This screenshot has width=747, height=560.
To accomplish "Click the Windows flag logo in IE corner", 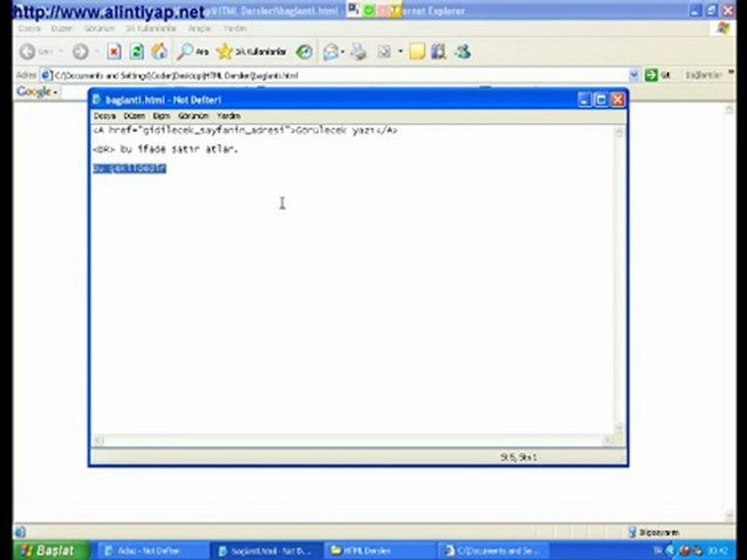I will pyautogui.click(x=724, y=28).
